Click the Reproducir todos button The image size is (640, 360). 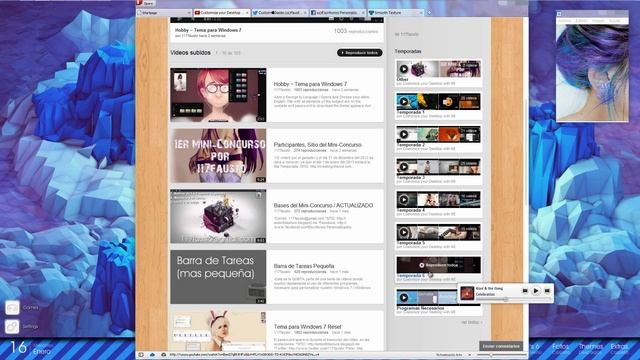tap(360, 53)
